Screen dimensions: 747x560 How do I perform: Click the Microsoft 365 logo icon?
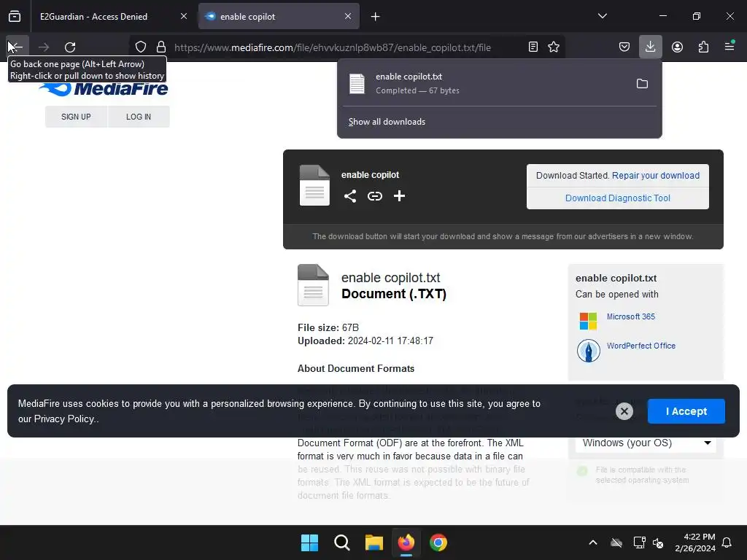589,321
